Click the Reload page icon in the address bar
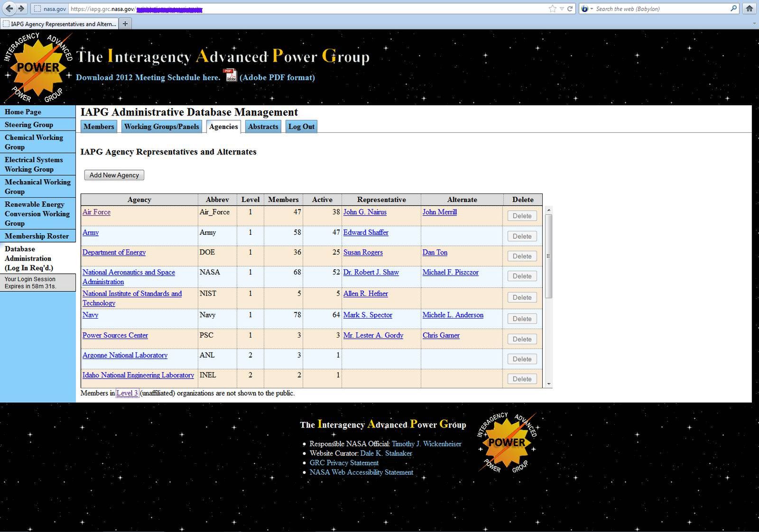This screenshot has width=759, height=532. [x=570, y=9]
